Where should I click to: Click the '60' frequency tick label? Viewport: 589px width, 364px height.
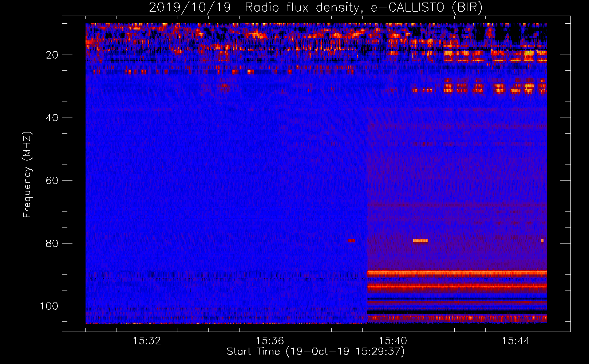pos(52,181)
